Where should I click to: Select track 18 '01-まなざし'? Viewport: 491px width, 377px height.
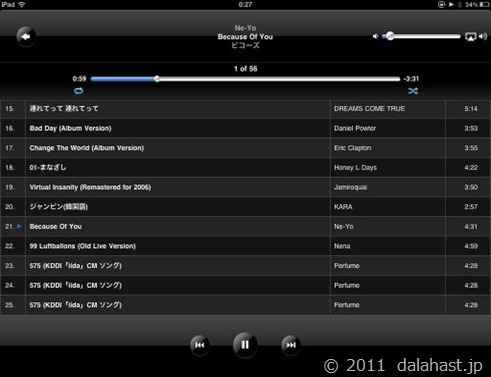point(245,167)
